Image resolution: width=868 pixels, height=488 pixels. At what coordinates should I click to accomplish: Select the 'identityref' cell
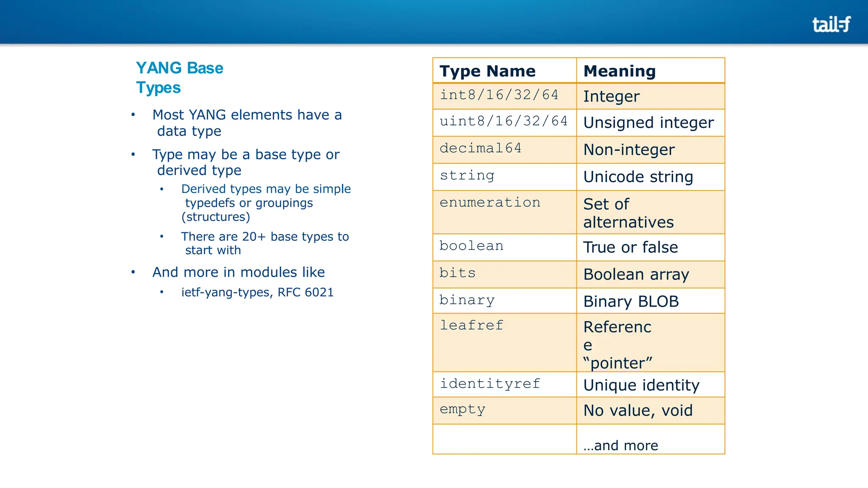504,385
